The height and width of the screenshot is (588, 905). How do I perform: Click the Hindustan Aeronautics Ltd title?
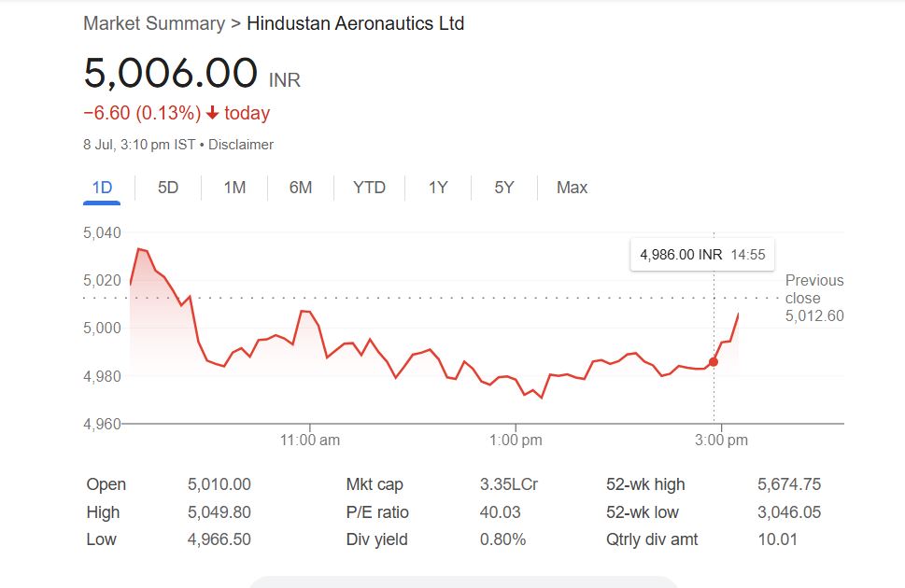tap(355, 23)
